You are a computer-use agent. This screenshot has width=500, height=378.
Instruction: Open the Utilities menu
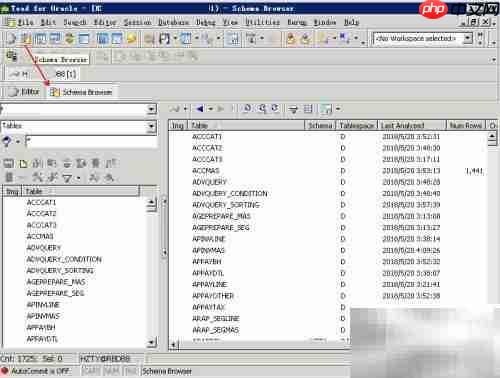coord(263,22)
